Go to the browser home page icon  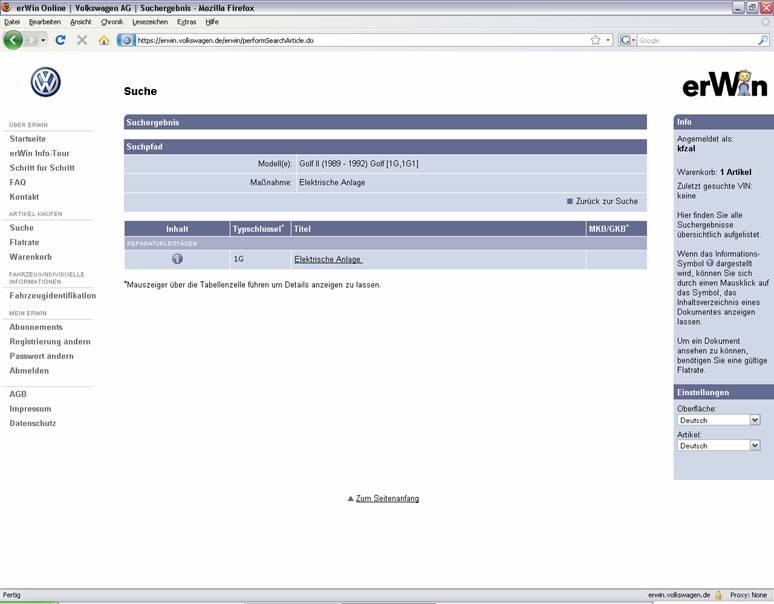point(104,40)
